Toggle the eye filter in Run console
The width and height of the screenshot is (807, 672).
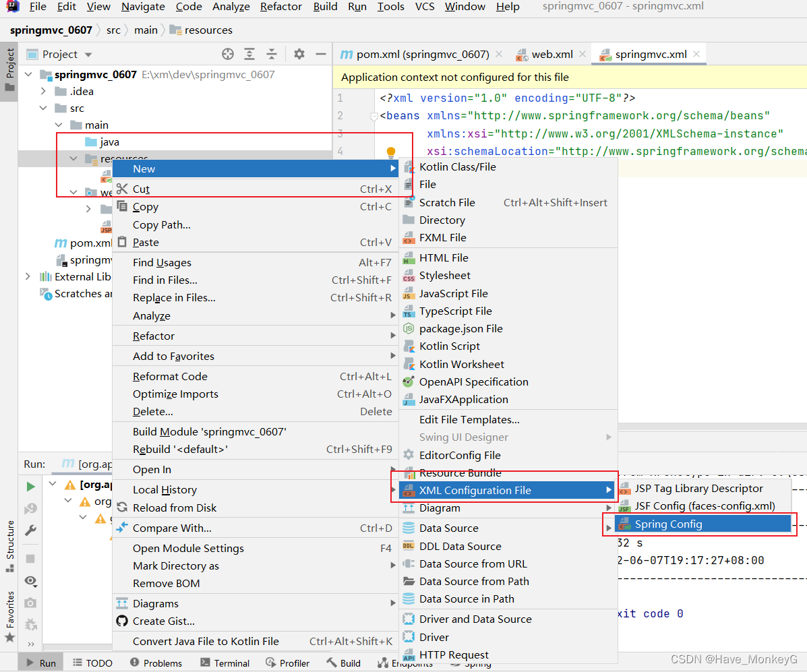click(x=30, y=581)
